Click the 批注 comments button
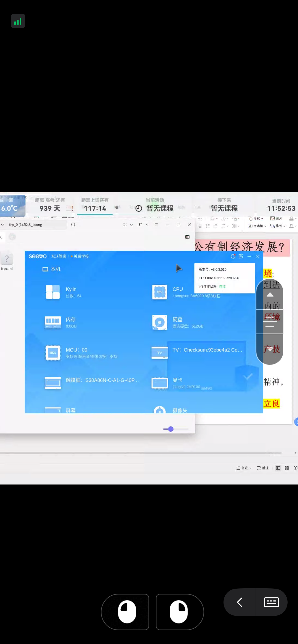298x644 pixels. (263, 468)
